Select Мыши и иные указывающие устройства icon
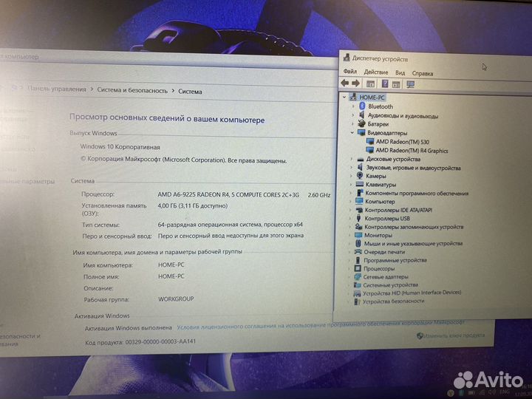The width and height of the screenshot is (532, 399). click(x=358, y=243)
